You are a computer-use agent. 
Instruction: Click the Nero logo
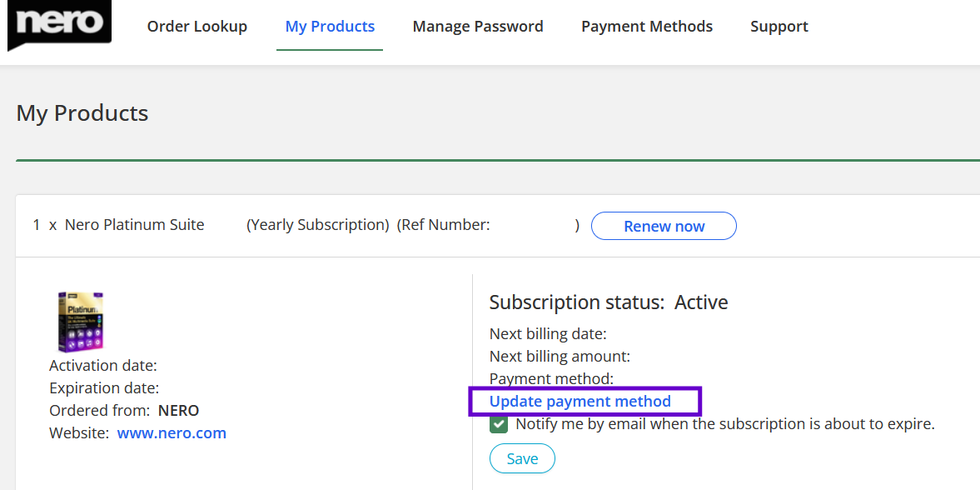[x=59, y=24]
